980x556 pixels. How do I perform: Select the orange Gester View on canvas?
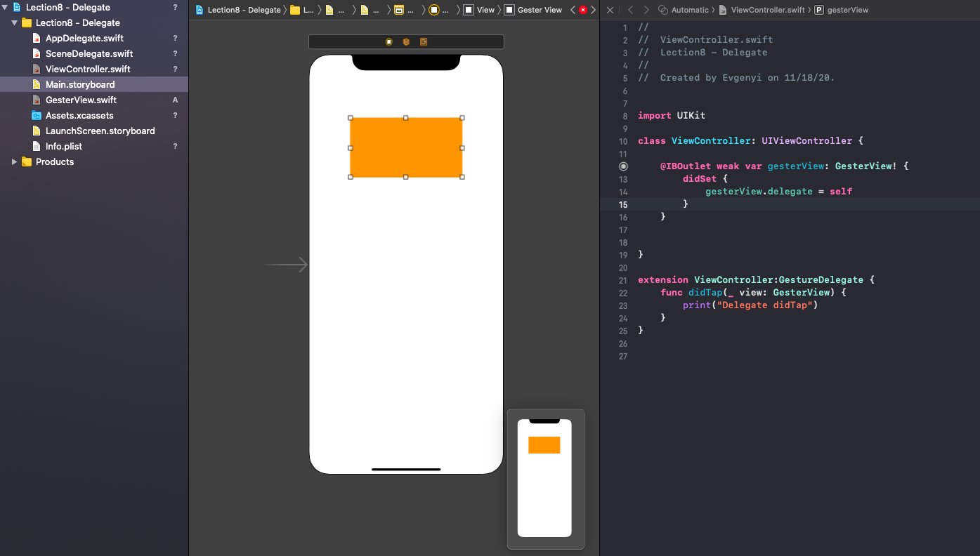point(406,147)
